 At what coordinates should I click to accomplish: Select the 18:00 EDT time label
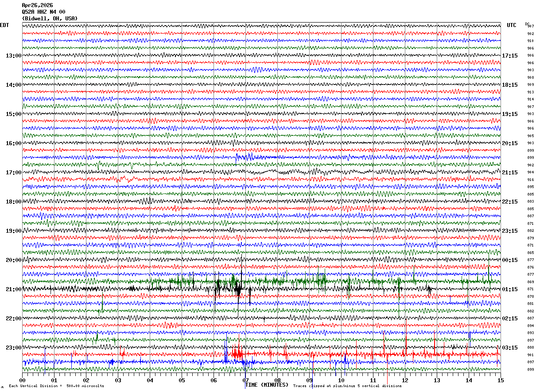(x=14, y=202)
